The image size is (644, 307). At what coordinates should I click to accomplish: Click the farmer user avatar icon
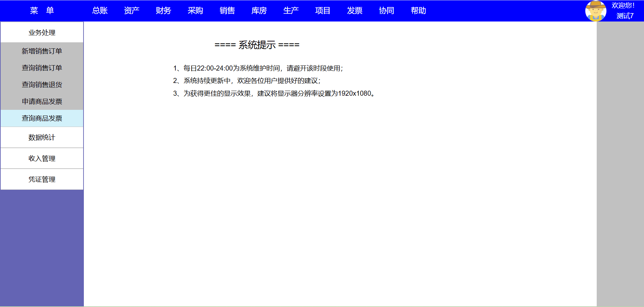point(595,11)
